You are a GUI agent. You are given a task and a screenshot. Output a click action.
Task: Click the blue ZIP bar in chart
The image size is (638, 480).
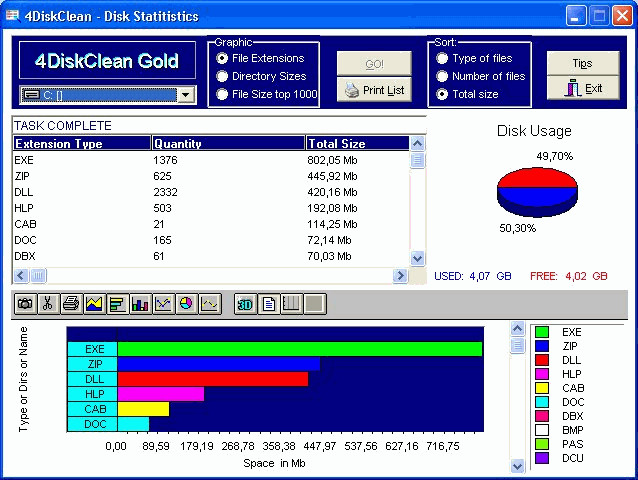[218, 364]
